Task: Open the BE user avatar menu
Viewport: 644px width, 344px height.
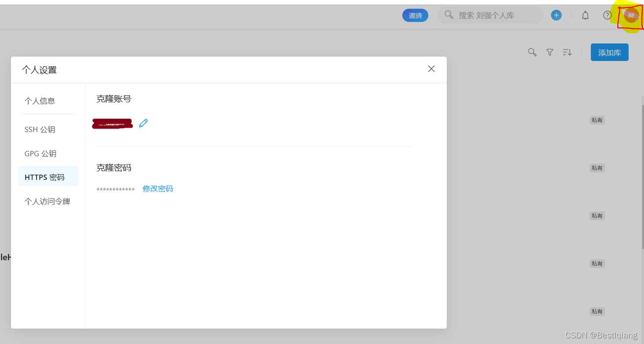Action: pyautogui.click(x=630, y=15)
